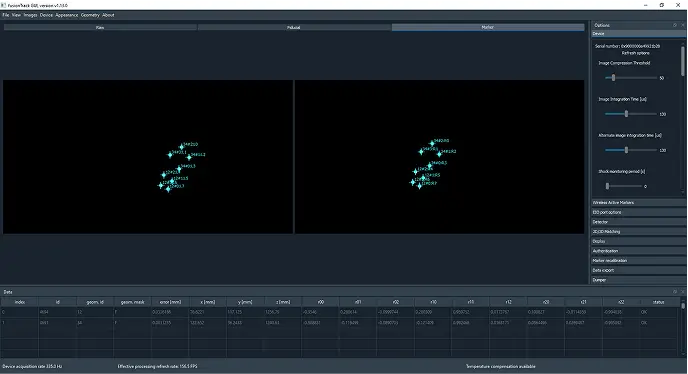Undock the Data panel with float icon
The height and width of the screenshot is (374, 688).
[675, 291]
